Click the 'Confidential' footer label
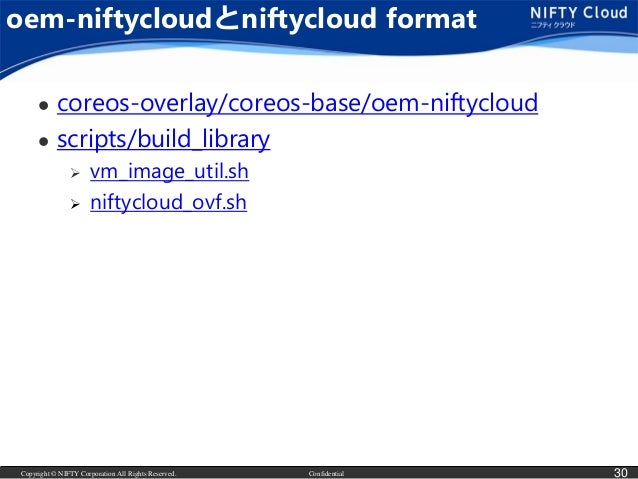Image resolution: width=638 pixels, height=479 pixels. pos(326,473)
